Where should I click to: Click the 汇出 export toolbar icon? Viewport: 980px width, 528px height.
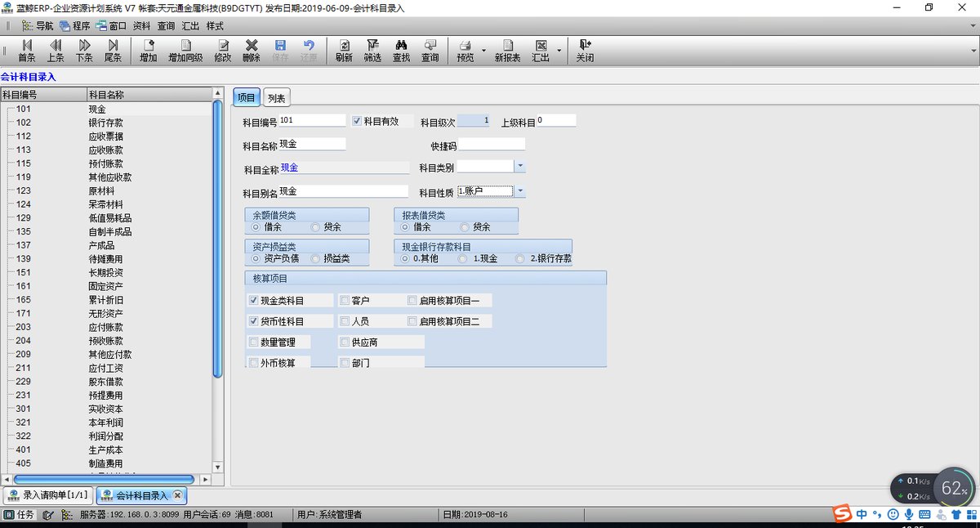(x=541, y=51)
